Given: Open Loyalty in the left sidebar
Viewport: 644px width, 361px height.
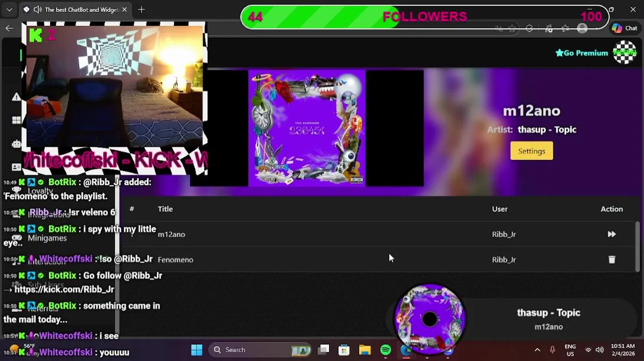Looking at the screenshot, I should pyautogui.click(x=40, y=191).
